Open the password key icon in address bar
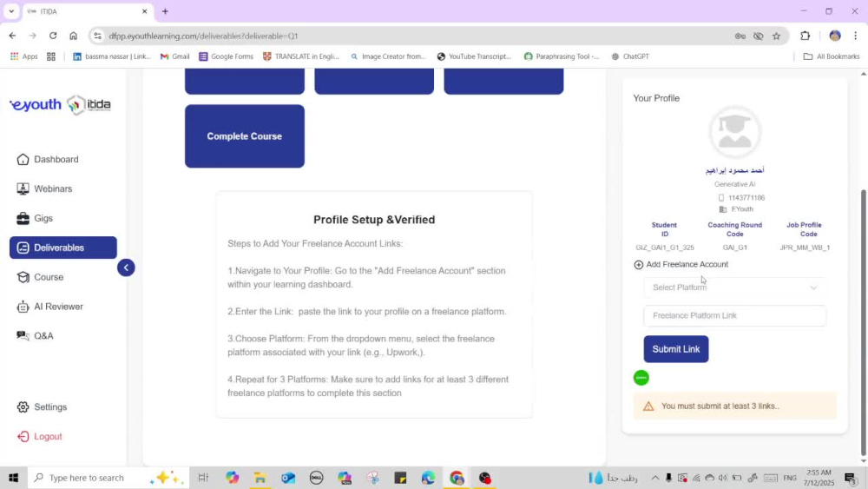The width and height of the screenshot is (868, 489). pyautogui.click(x=740, y=36)
